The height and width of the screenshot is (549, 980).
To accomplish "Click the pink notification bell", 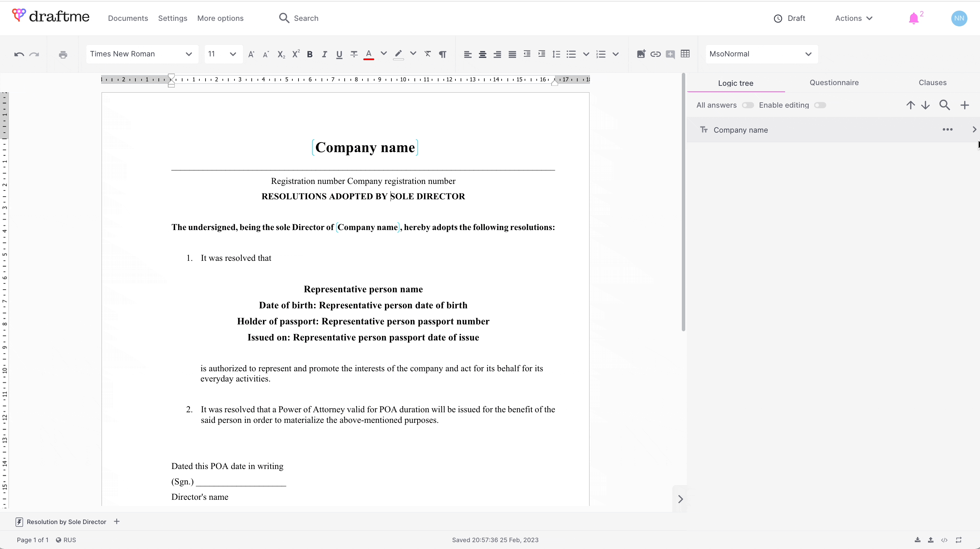I will (x=913, y=18).
